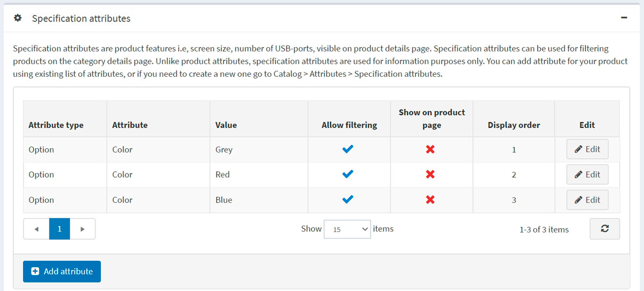
Task: Click the blue checkmark in Blue row
Action: [348, 200]
